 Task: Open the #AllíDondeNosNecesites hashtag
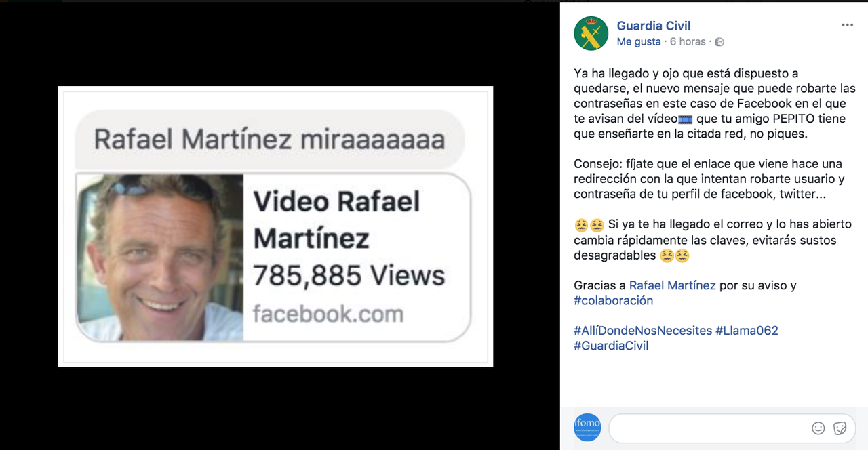642,331
